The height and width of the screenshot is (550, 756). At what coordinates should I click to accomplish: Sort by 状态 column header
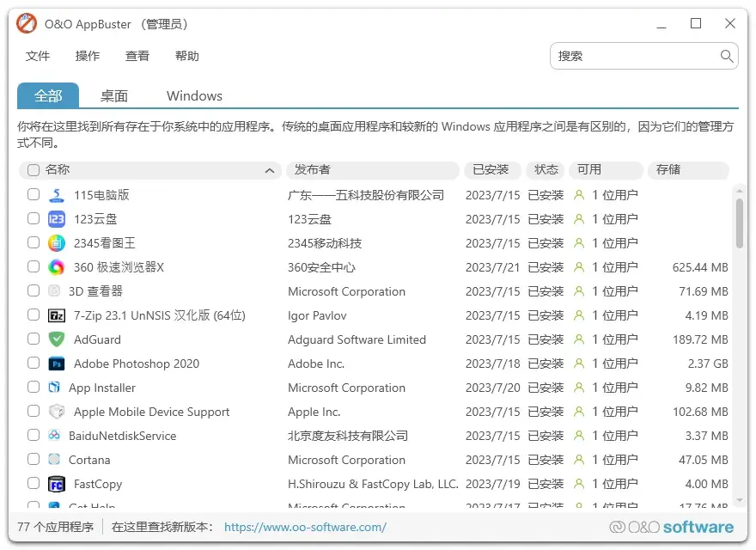point(546,170)
